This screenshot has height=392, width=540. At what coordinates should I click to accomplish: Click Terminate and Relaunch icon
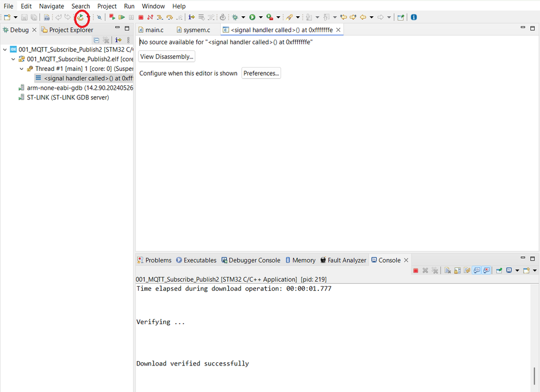tap(111, 17)
